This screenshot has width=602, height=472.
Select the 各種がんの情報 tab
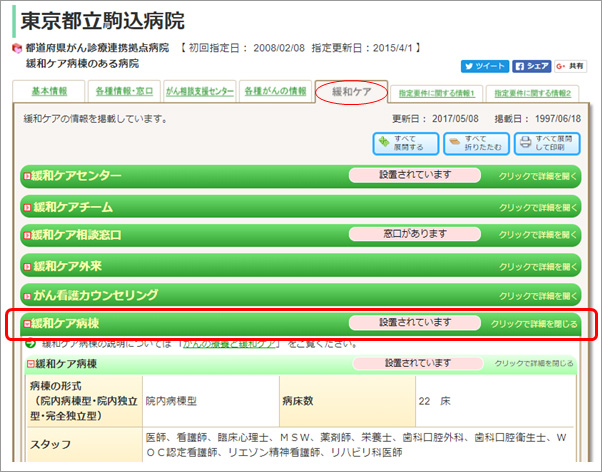[275, 91]
